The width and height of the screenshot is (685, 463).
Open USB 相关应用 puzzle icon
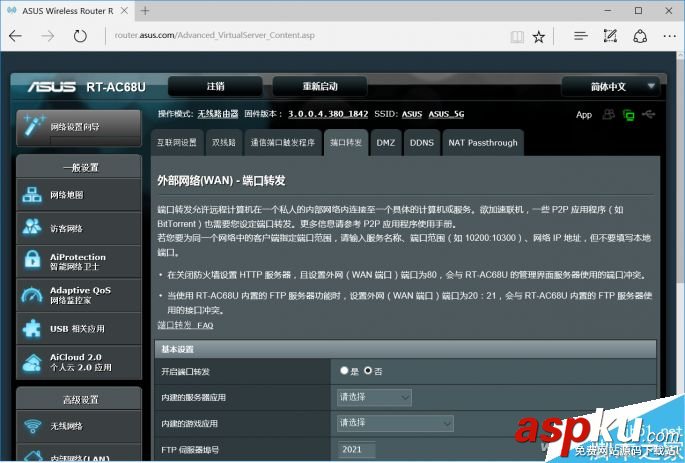[x=32, y=328]
